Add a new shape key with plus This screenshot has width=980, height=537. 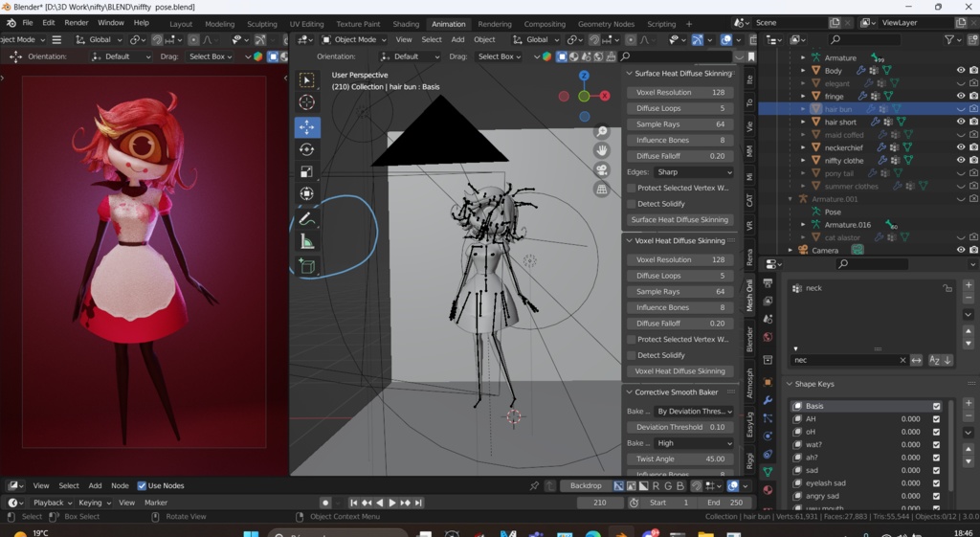pyautogui.click(x=969, y=403)
